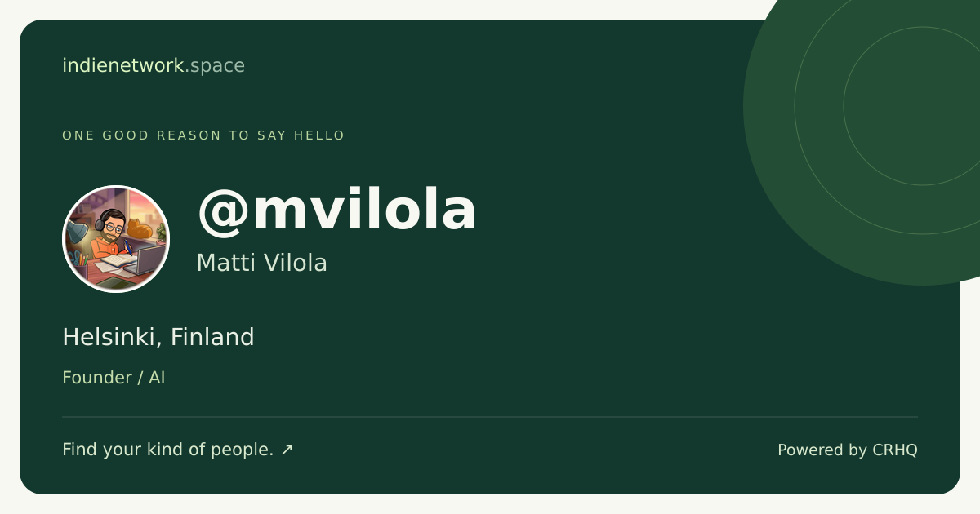Click the 'Powered by CRHQ' footer text
The width and height of the screenshot is (980, 514).
[848, 450]
